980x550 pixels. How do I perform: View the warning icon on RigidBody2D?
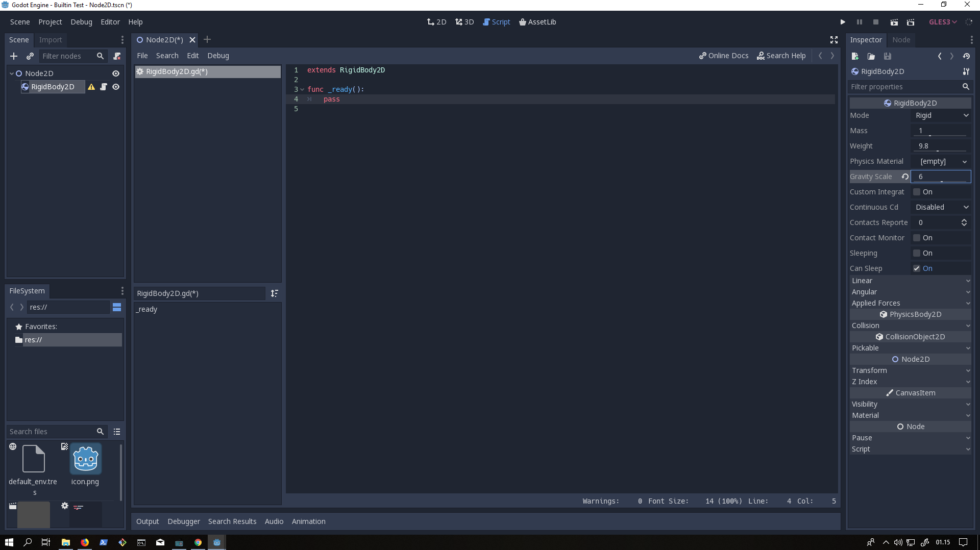coord(91,87)
